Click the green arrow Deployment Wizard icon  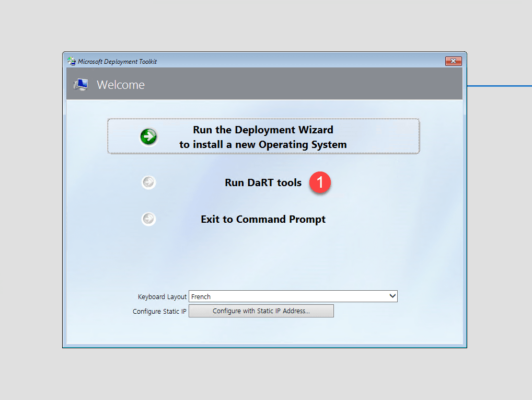pyautogui.click(x=148, y=137)
